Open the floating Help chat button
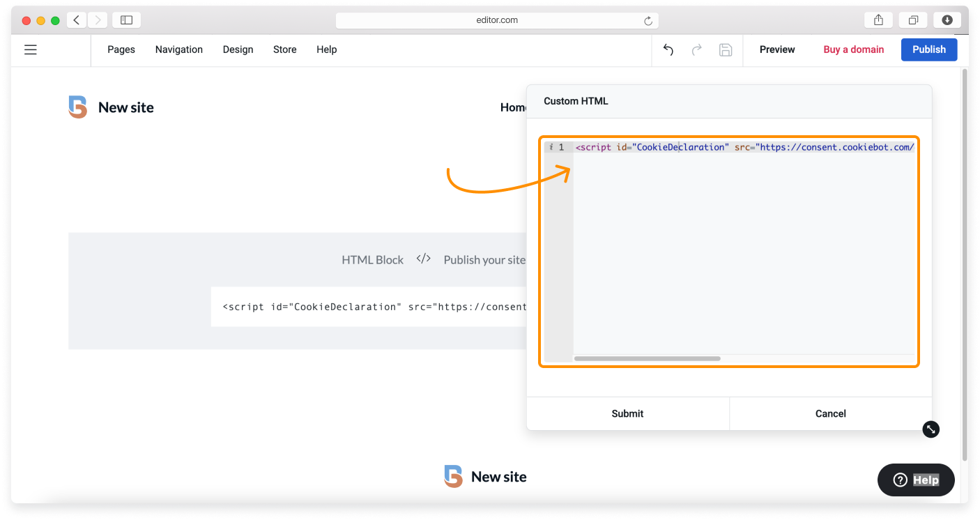The width and height of the screenshot is (980, 520). coord(916,480)
